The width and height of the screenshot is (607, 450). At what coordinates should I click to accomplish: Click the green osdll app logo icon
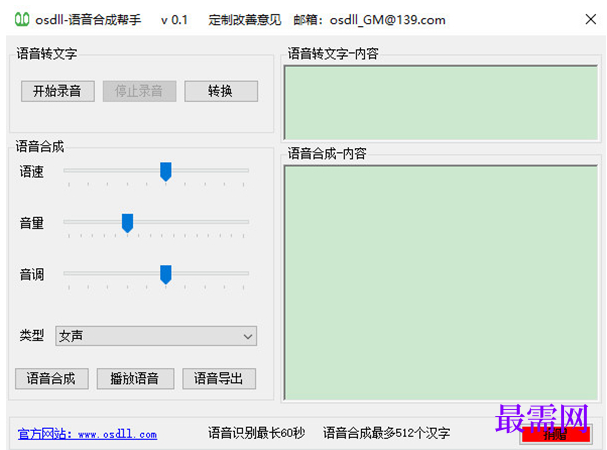[x=22, y=19]
